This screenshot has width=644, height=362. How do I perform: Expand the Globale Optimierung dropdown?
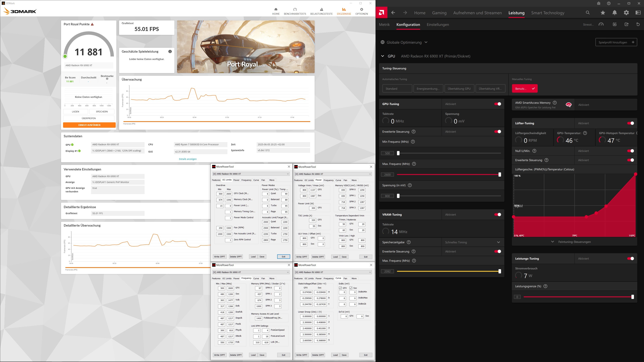pos(426,42)
